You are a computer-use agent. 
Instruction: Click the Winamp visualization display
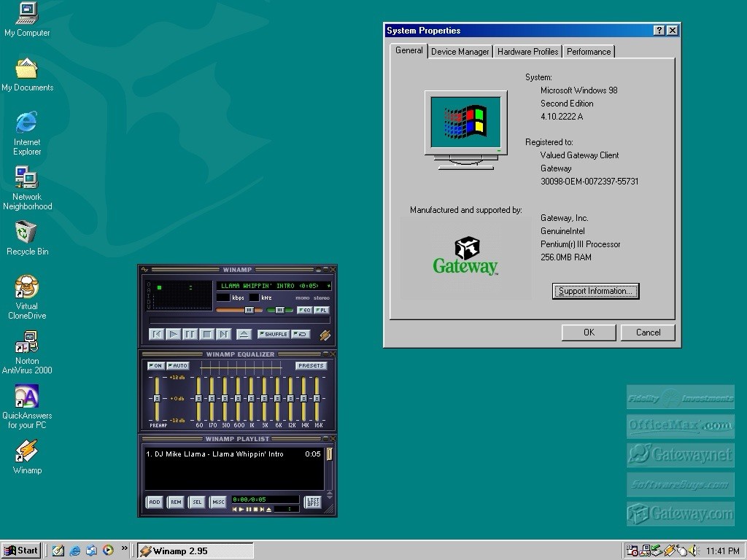pyautogui.click(x=179, y=295)
